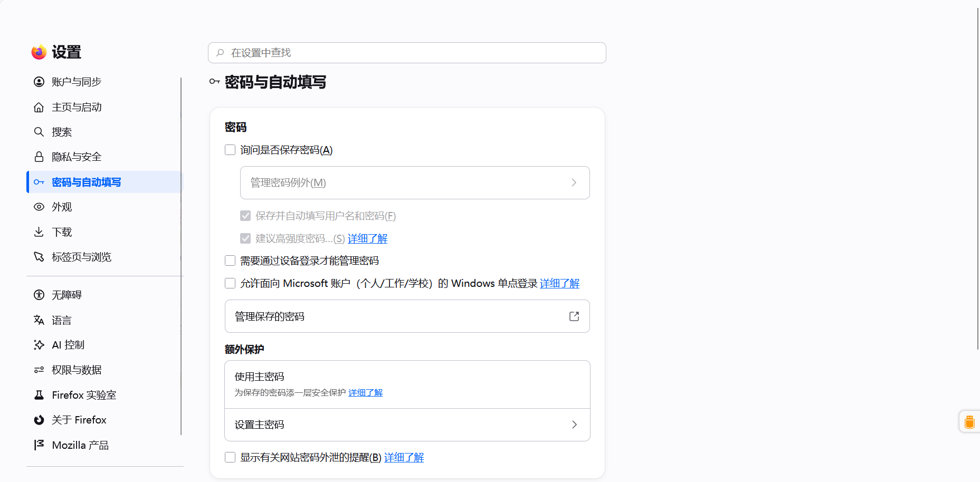Open 详细了解 link under 使用主密码
This screenshot has width=980, height=482.
click(365, 392)
